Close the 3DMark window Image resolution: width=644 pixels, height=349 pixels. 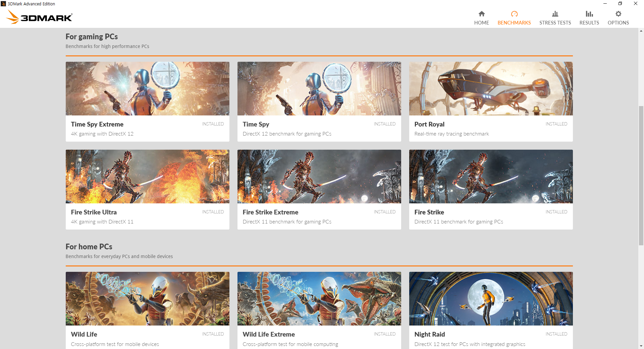pyautogui.click(x=636, y=4)
